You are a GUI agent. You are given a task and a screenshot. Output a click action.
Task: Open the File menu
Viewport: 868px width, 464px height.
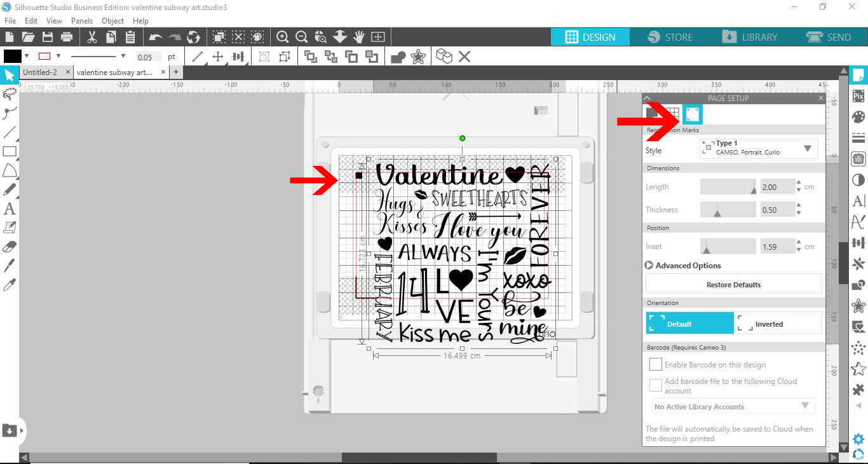[10, 21]
